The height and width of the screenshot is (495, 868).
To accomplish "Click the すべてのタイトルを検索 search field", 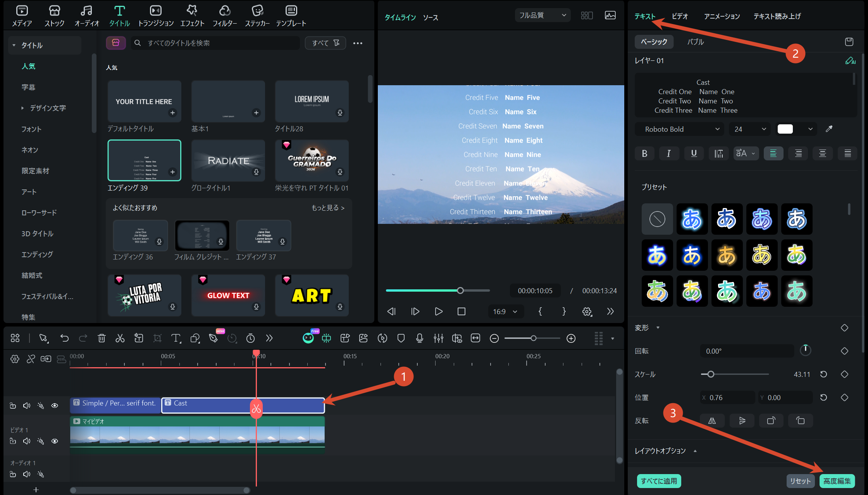I will [x=215, y=43].
